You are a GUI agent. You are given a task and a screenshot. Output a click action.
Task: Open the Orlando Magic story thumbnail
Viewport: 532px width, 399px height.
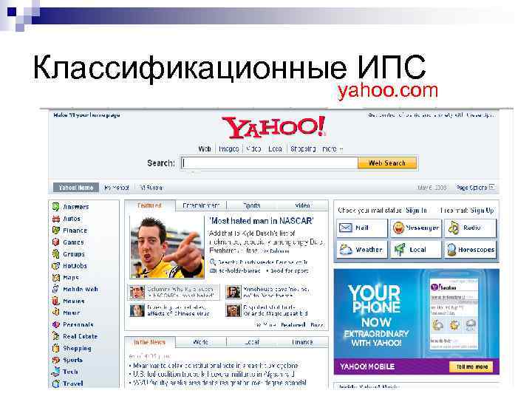[x=233, y=310]
